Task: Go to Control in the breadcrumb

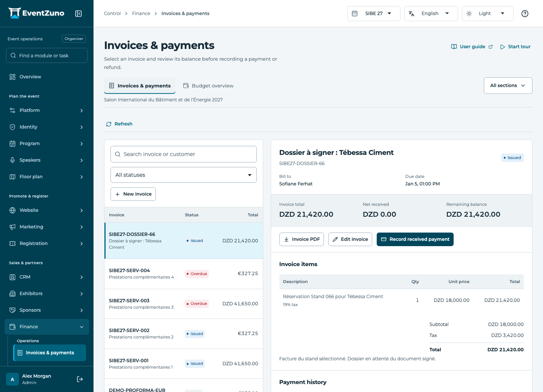Action: pyautogui.click(x=112, y=14)
